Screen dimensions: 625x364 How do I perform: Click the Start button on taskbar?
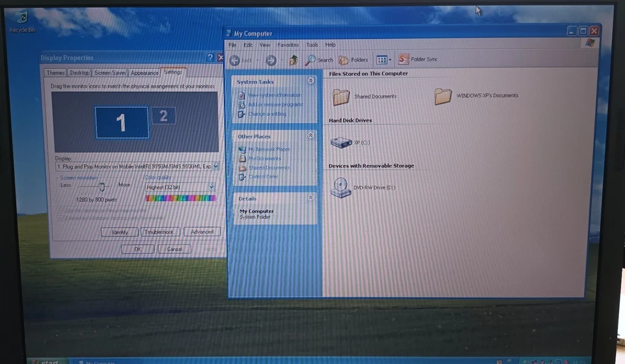coord(47,361)
